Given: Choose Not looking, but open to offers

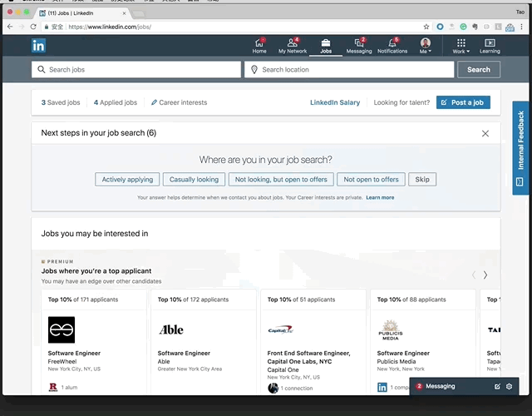Looking at the screenshot, I should pyautogui.click(x=281, y=180).
